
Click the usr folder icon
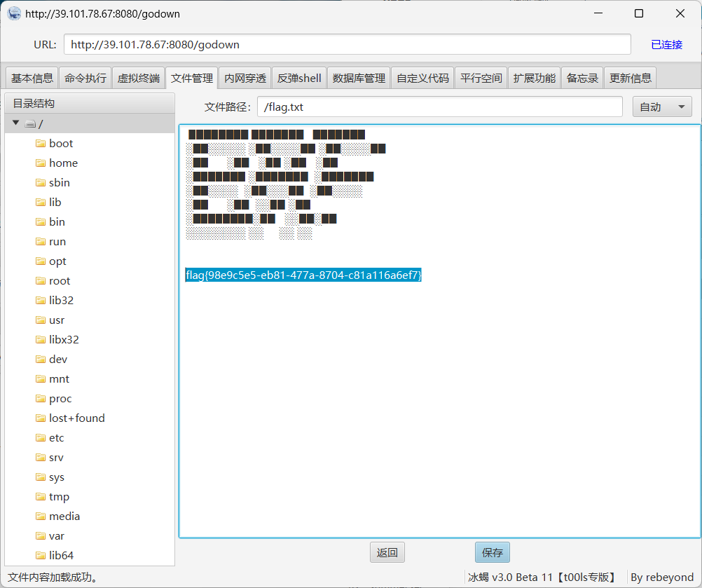tap(42, 320)
